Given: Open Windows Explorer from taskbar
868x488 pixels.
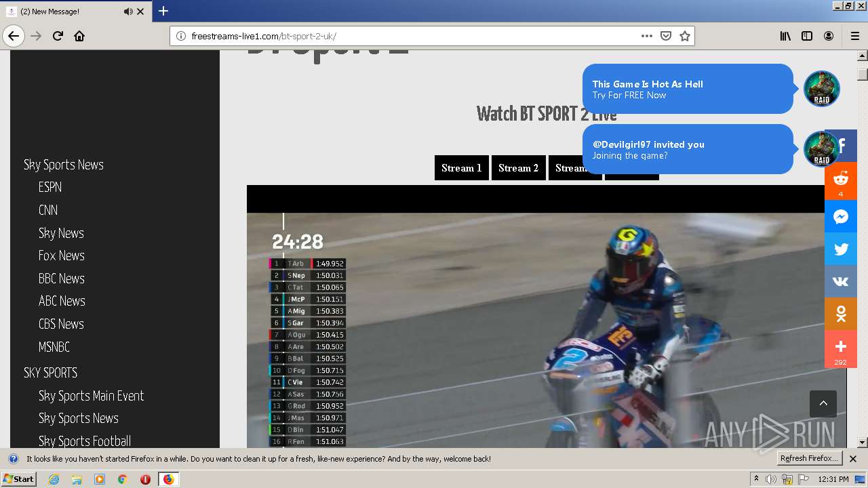Looking at the screenshot, I should coord(77,479).
